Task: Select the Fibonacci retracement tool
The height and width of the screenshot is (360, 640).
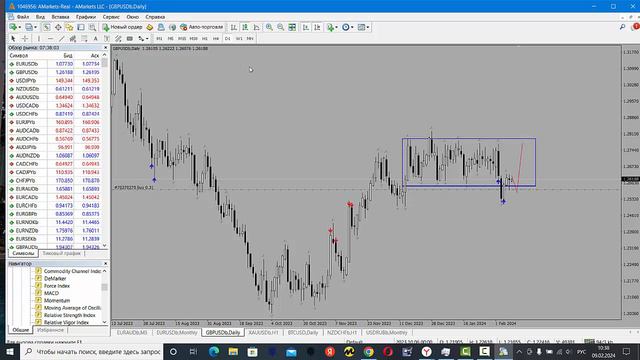Action: click(84, 38)
